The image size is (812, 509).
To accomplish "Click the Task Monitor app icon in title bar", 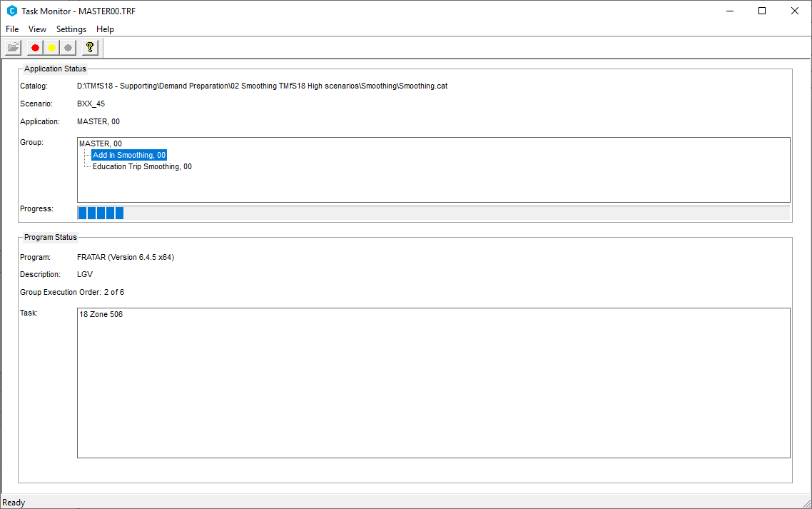I will coord(12,11).
